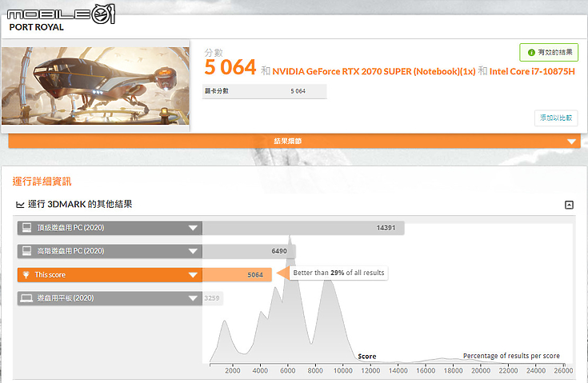The width and height of the screenshot is (588, 383).
Task: Click the Mobile01 logo
Action: click(x=61, y=14)
